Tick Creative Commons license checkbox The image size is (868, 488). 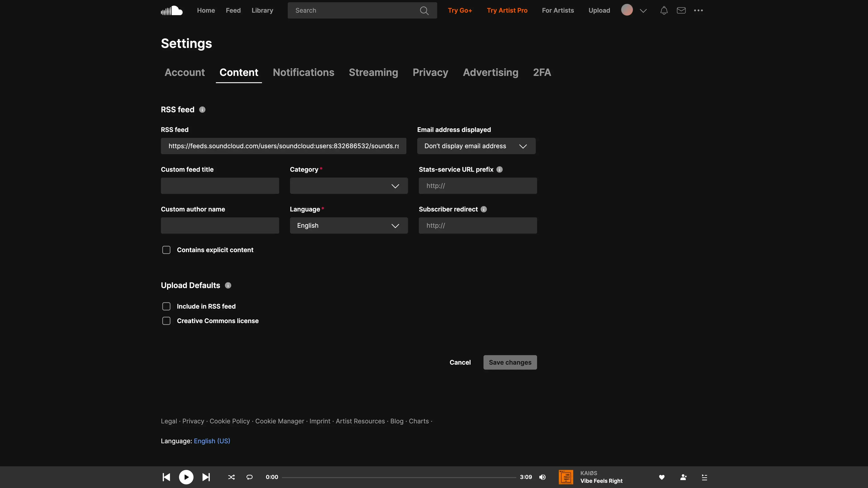[x=166, y=321]
